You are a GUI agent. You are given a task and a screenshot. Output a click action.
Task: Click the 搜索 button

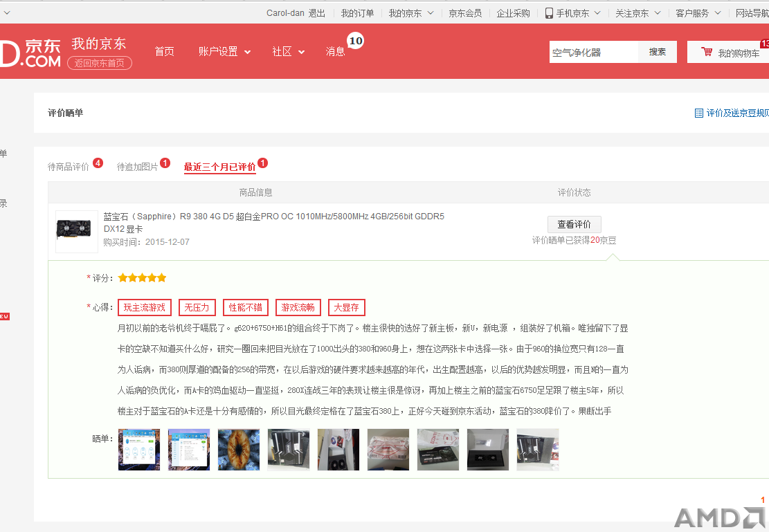tap(658, 52)
